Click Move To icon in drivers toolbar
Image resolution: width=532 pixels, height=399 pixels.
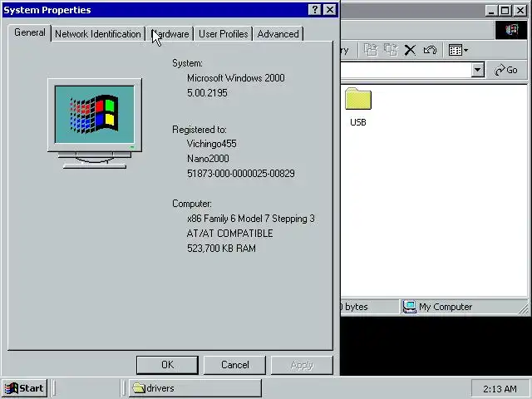coord(371,50)
